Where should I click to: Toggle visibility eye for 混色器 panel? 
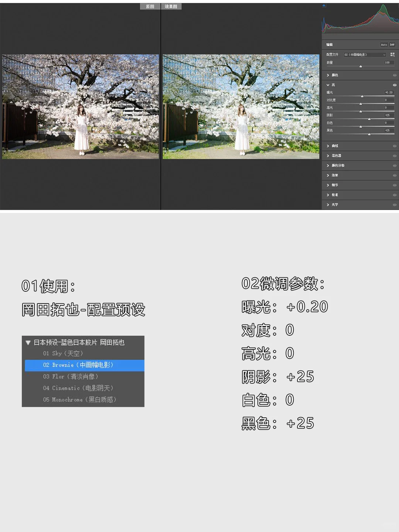click(x=394, y=156)
